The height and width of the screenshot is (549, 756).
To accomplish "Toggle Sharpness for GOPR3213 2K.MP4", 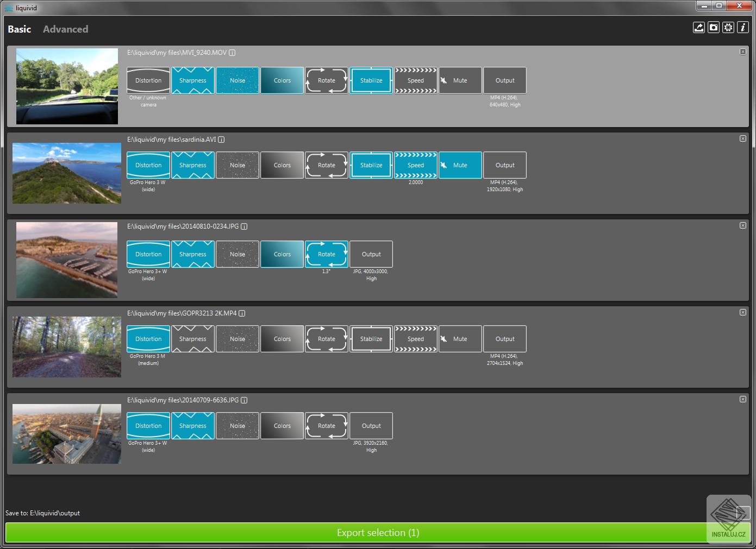I will click(x=193, y=339).
